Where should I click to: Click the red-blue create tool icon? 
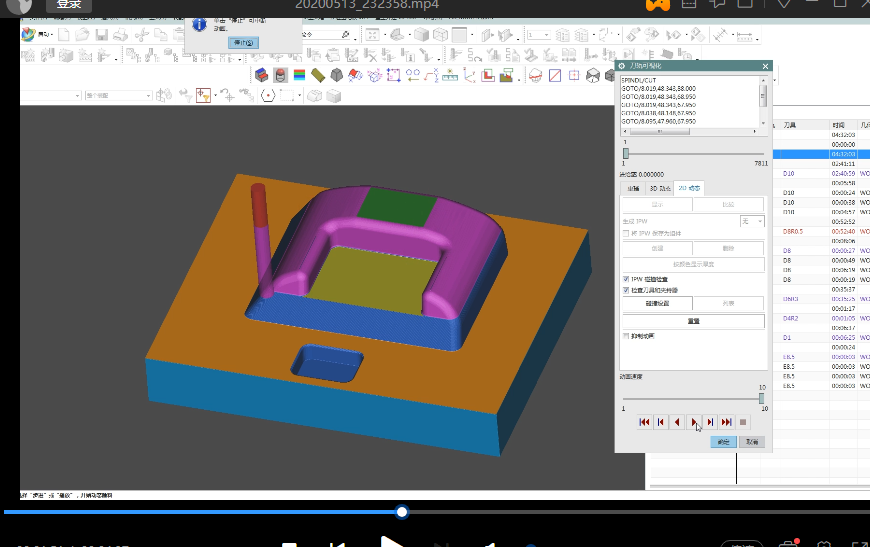coord(355,75)
